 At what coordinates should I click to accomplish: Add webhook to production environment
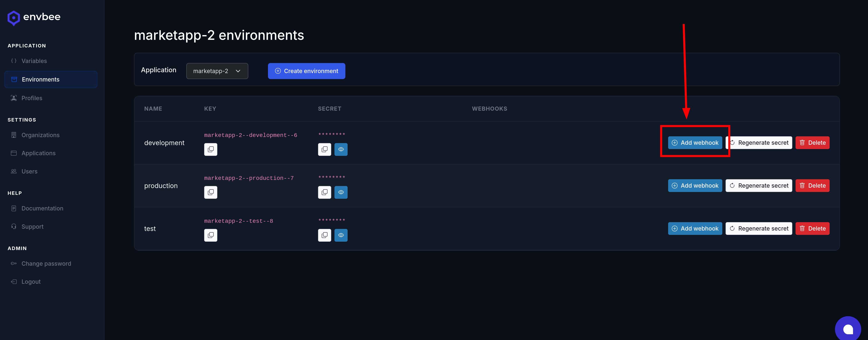695,186
